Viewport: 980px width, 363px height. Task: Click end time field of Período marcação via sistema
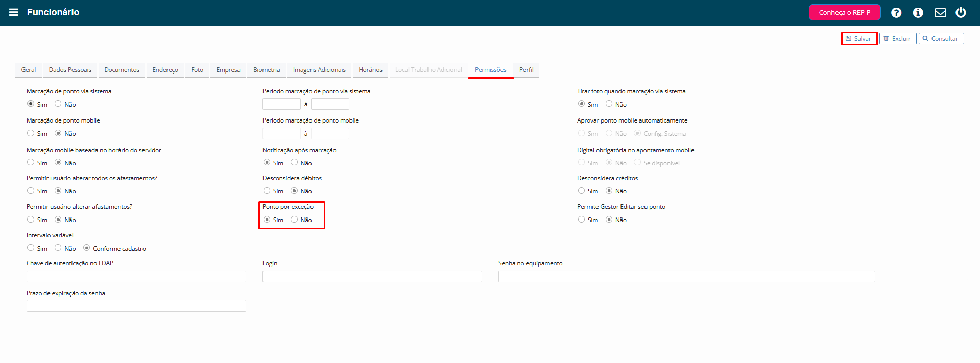coord(330,104)
